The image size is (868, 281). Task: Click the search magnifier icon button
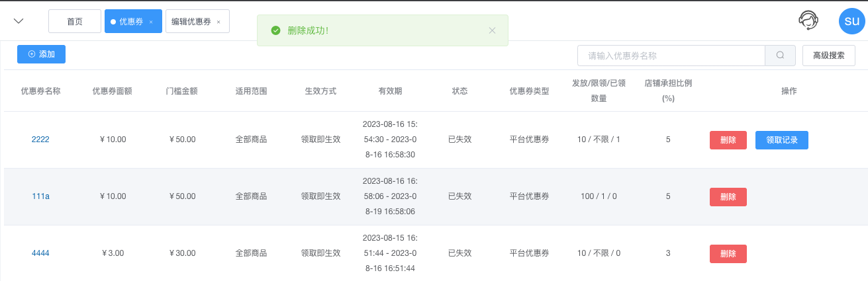point(781,56)
